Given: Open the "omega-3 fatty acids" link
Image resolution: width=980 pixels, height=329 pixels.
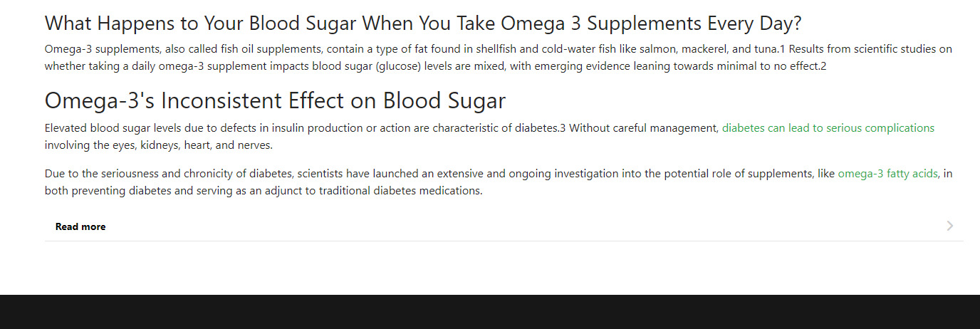Looking at the screenshot, I should pos(887,173).
